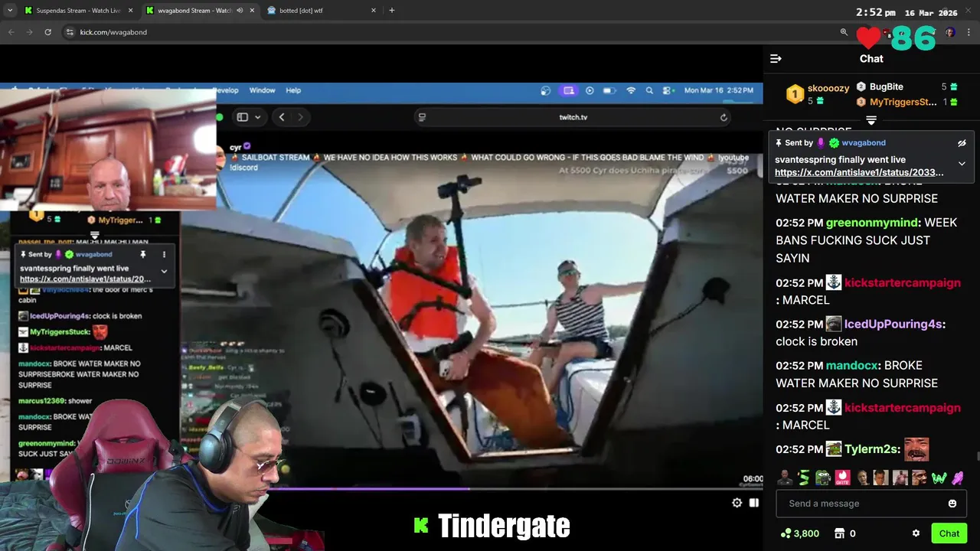Open Tylerm2s chat username

[x=871, y=449]
